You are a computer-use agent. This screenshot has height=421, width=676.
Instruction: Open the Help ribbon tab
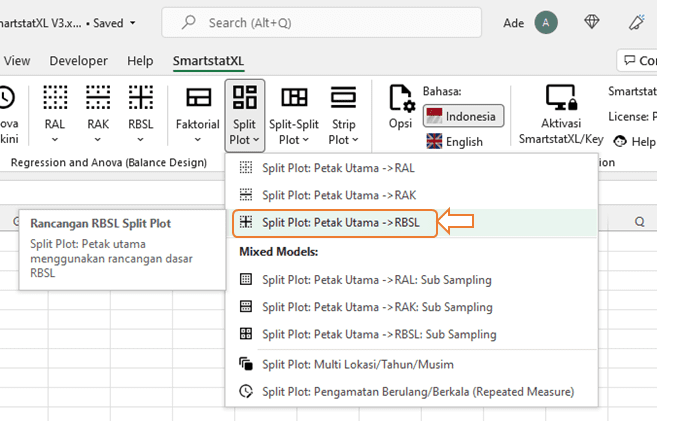pyautogui.click(x=140, y=61)
